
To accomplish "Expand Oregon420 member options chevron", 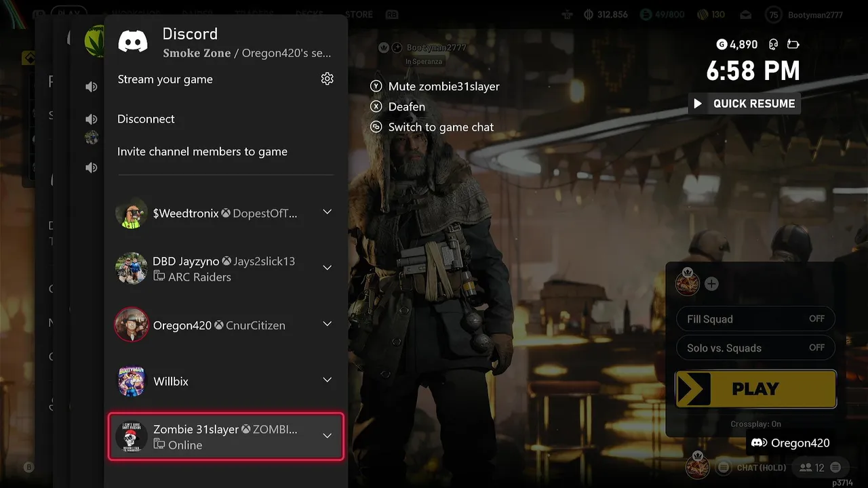I will (x=327, y=324).
